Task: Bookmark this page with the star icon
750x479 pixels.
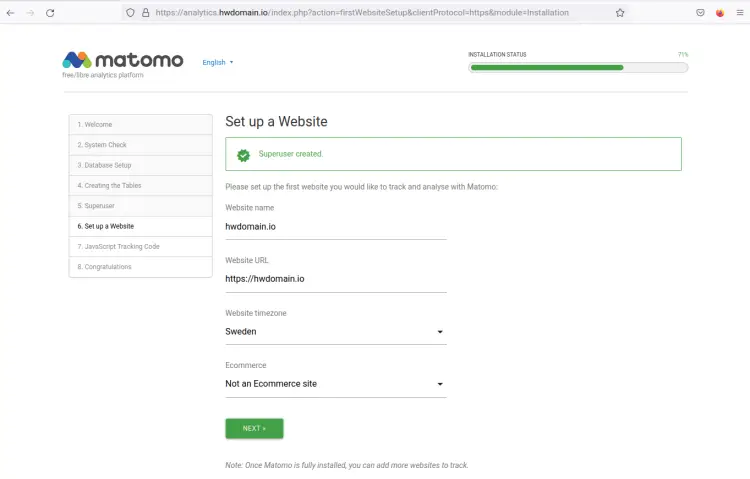Action: click(620, 13)
